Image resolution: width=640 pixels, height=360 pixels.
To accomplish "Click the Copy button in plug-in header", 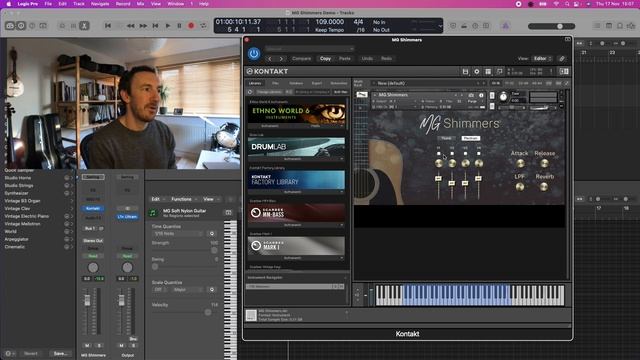I will [x=325, y=58].
